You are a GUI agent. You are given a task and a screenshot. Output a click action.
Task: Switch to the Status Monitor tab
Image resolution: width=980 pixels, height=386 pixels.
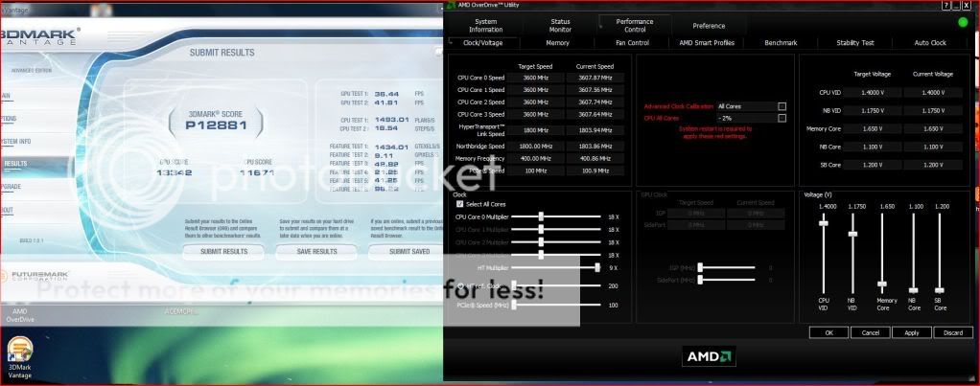[x=561, y=26]
